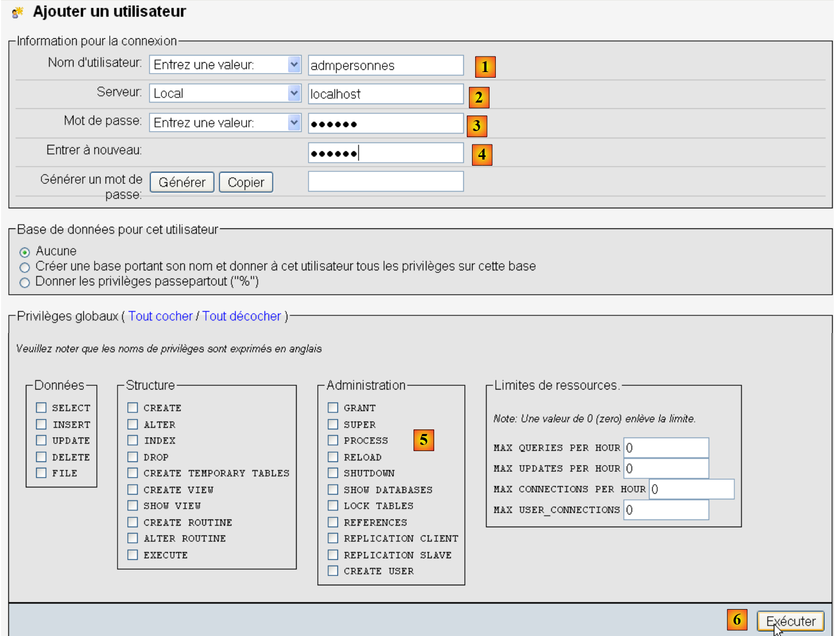Image resolution: width=840 pixels, height=636 pixels.
Task: Check the CREATE VIEW privilege
Action: tap(133, 489)
